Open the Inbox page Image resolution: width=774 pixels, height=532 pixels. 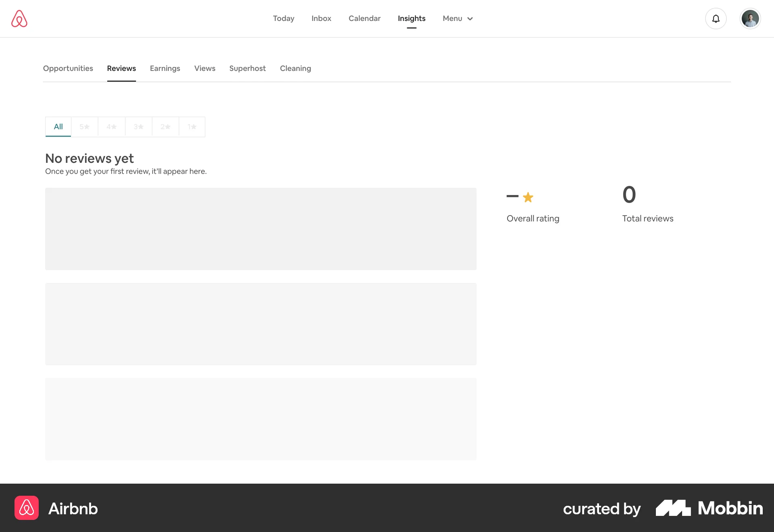tap(321, 19)
